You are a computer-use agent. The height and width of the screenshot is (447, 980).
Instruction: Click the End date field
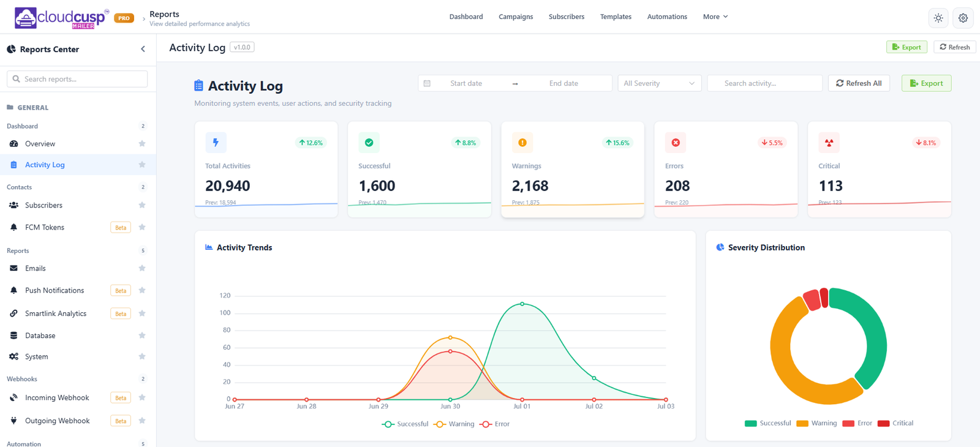coord(563,83)
